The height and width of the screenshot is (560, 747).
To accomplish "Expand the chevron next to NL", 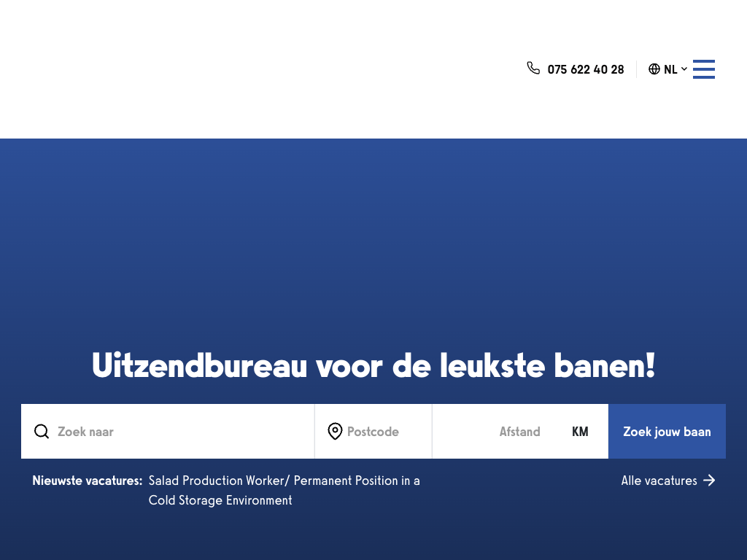I will [x=684, y=69].
